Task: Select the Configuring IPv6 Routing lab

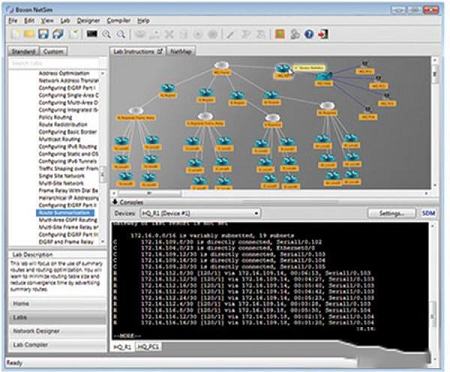Action: pos(68,146)
